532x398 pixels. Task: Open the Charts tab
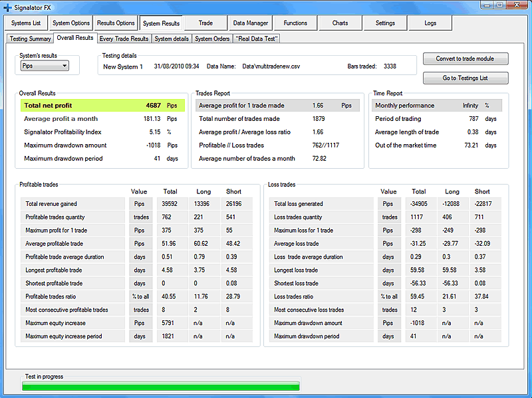(x=340, y=23)
